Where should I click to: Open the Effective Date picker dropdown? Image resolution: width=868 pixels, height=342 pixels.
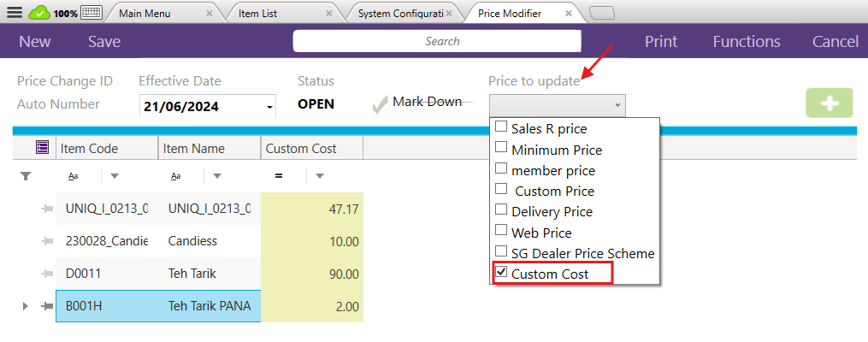270,107
